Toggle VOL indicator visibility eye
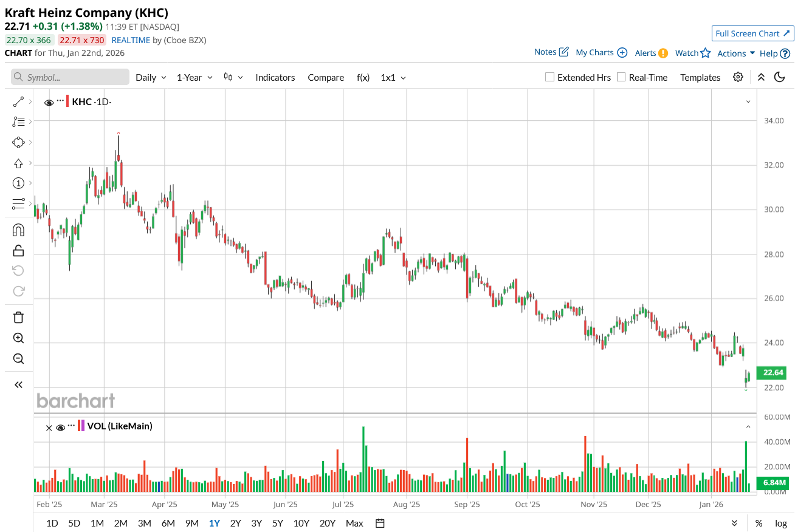This screenshot has width=795, height=532. pos(60,428)
